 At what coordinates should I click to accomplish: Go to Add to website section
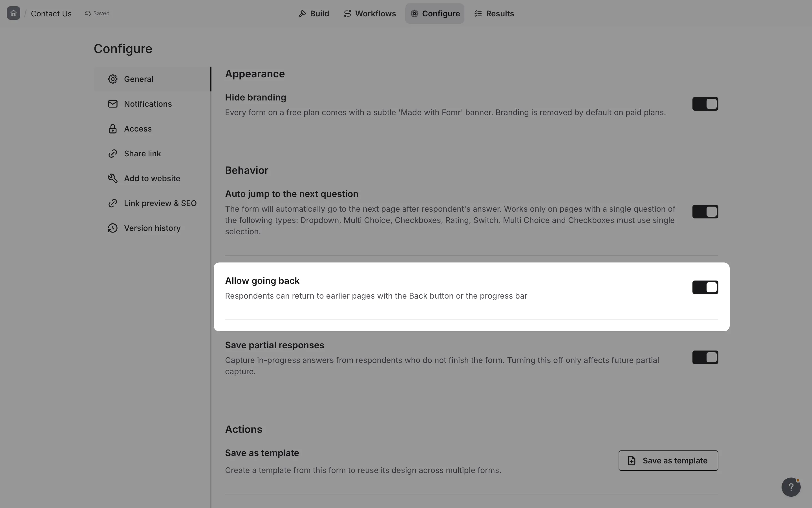[152, 178]
